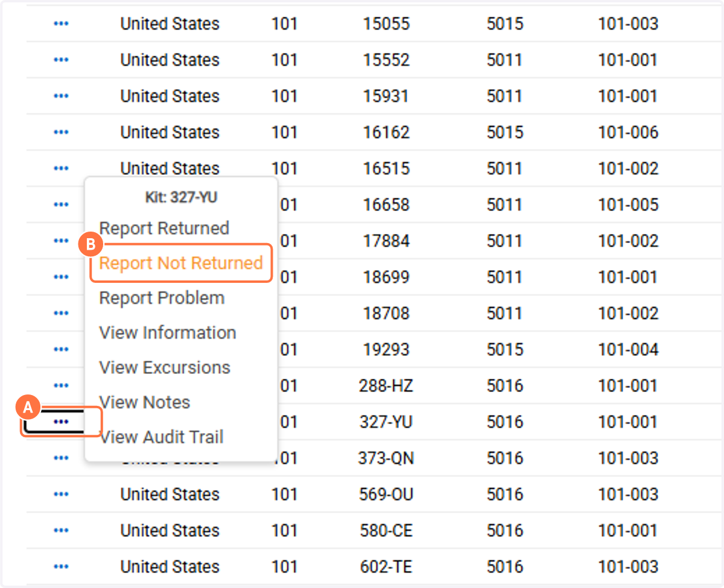Select 101-003 in row 602-TE

628,567
